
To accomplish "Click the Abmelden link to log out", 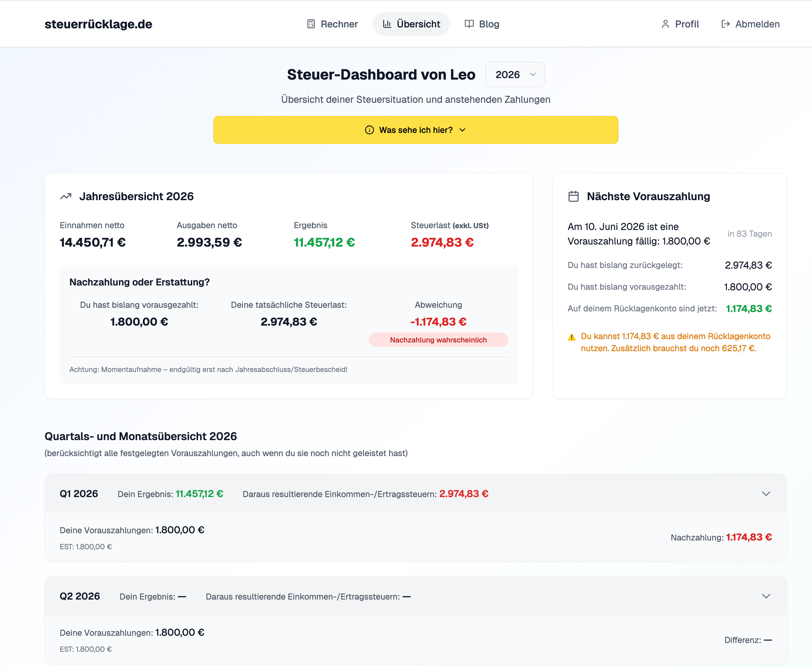I will (750, 24).
